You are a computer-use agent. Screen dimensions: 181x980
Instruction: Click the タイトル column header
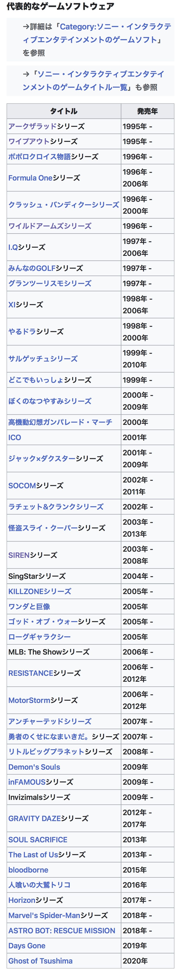pos(64,111)
